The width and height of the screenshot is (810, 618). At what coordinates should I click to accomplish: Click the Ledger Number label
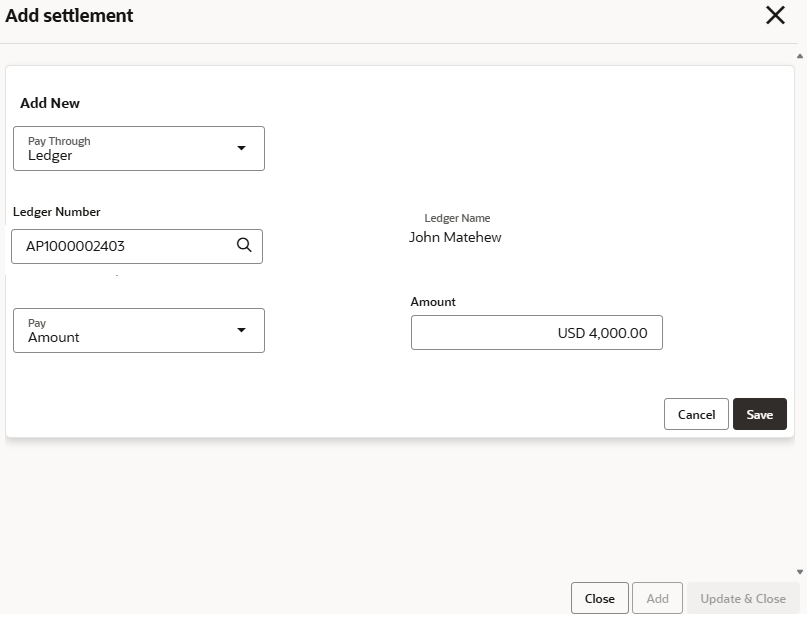[x=57, y=212]
